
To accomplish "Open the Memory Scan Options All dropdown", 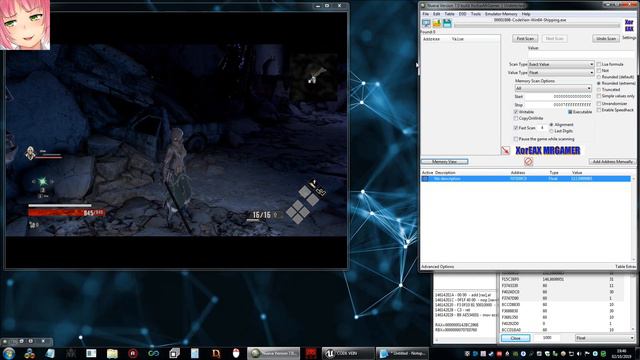I will (553, 88).
